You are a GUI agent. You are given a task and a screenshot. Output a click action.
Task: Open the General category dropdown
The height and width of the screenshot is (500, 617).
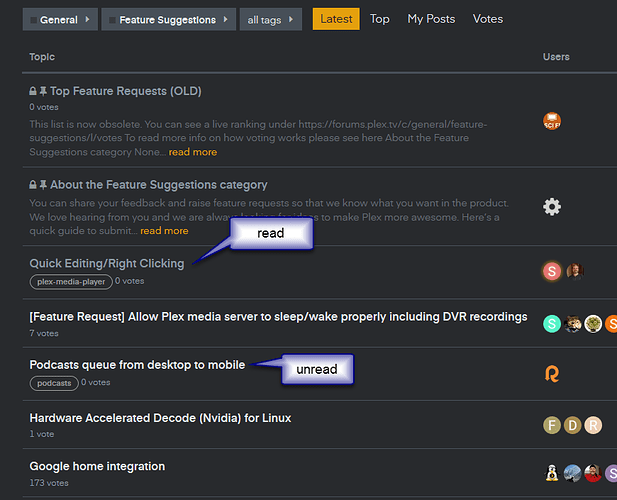pos(60,19)
